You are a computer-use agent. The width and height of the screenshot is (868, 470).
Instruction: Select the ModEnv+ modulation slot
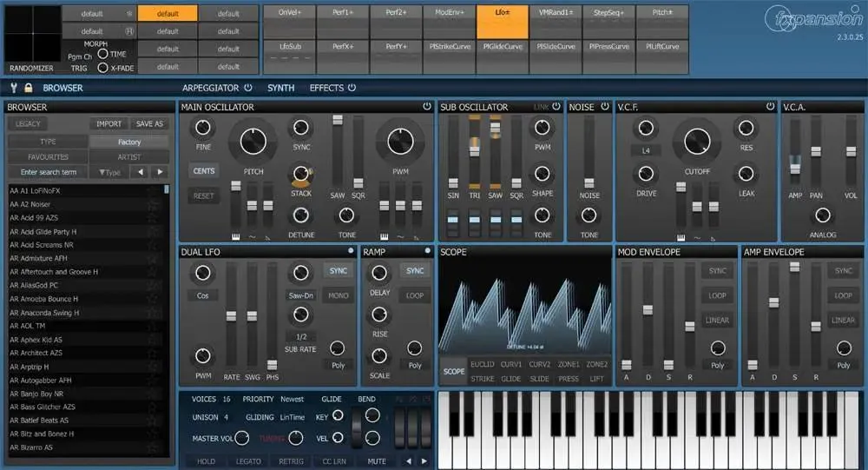tap(449, 22)
